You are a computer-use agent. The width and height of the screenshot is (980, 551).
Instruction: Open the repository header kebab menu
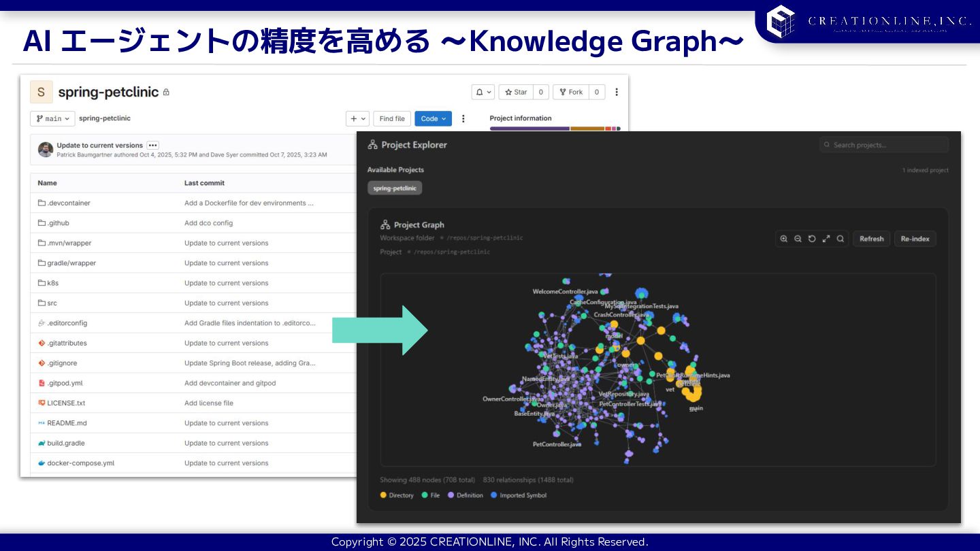tap(617, 92)
